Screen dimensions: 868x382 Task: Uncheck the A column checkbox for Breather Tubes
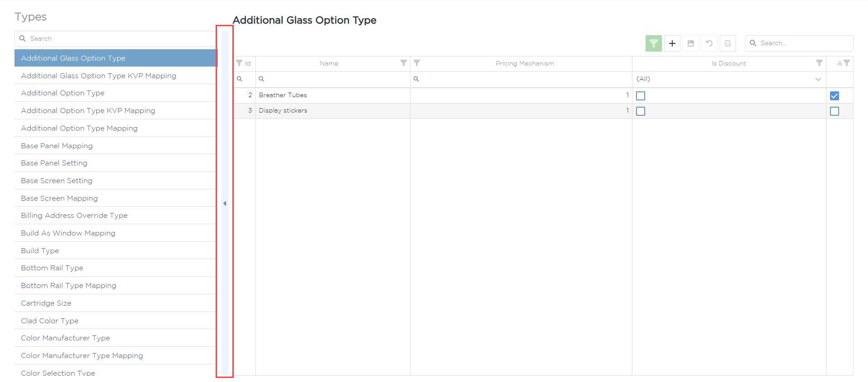[835, 96]
